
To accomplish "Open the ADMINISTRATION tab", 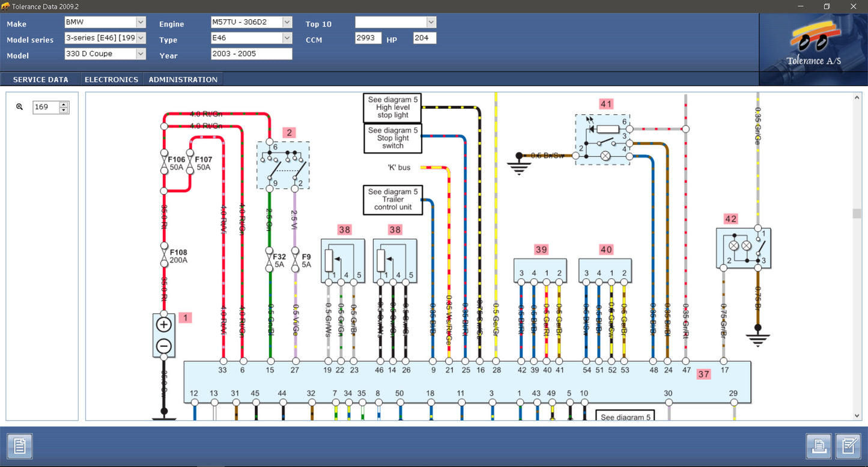I will [183, 79].
